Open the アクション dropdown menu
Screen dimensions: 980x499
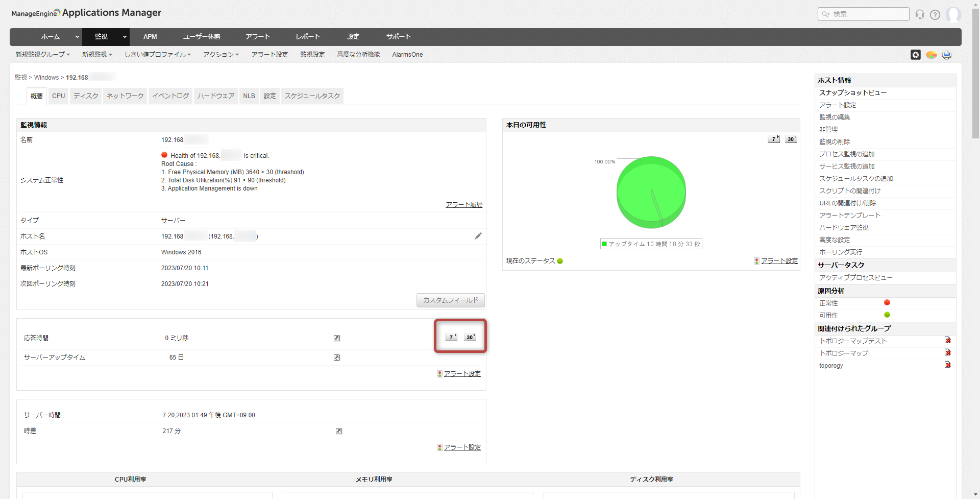point(220,55)
